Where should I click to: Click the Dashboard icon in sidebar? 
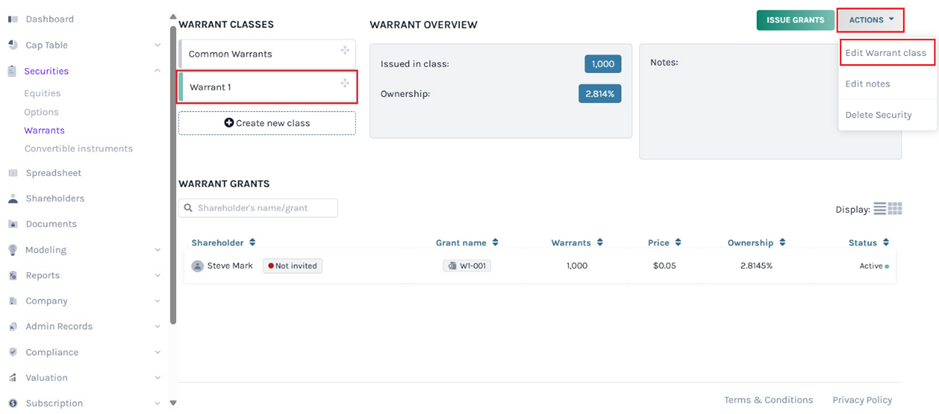point(13,19)
